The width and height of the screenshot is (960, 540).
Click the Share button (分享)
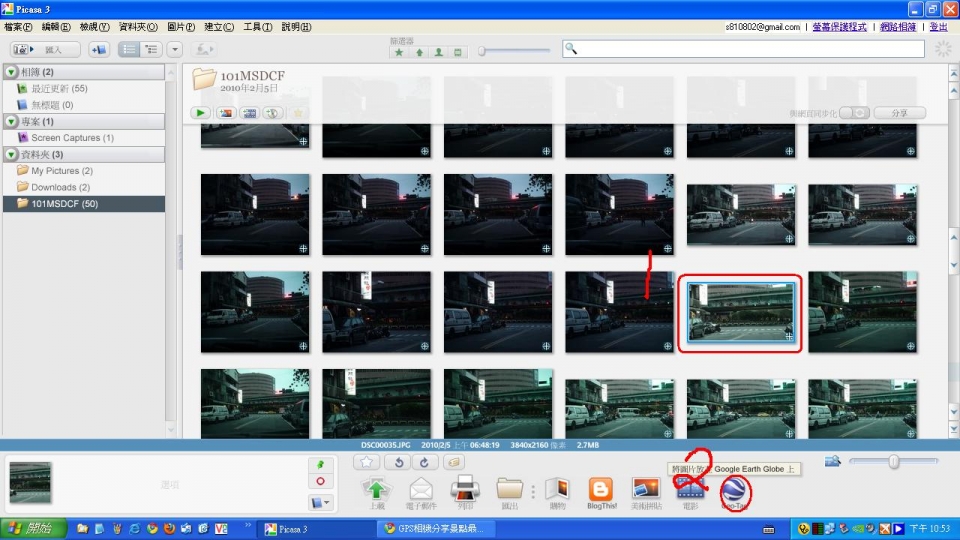point(899,113)
